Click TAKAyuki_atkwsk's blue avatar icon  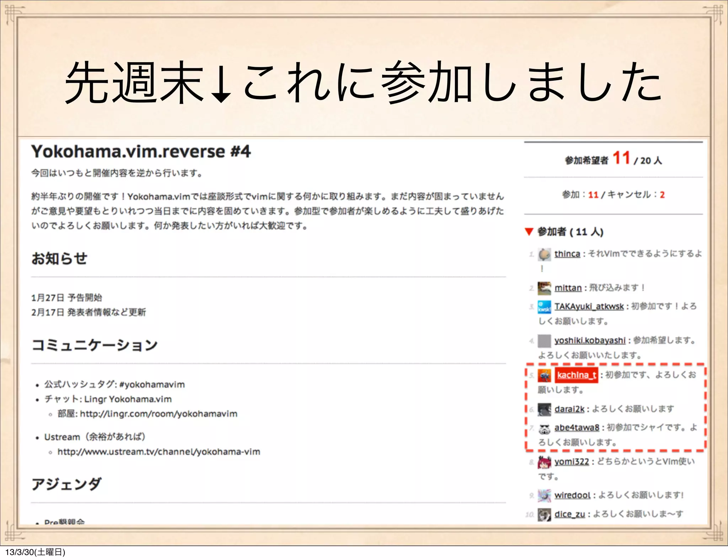click(x=544, y=307)
